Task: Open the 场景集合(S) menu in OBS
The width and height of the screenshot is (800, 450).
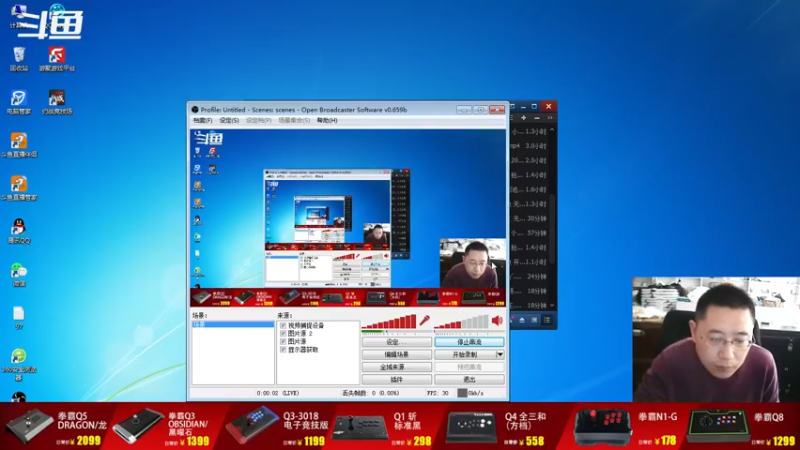Action: [x=294, y=120]
